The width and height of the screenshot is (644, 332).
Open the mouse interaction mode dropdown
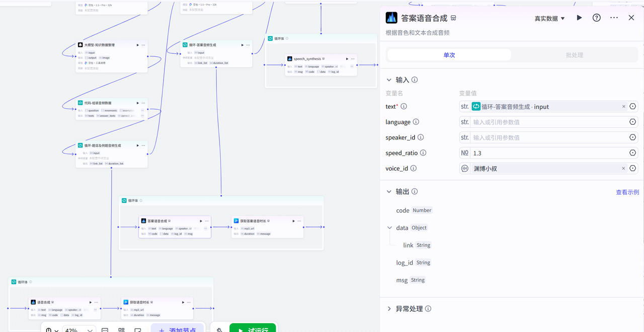tap(52, 330)
